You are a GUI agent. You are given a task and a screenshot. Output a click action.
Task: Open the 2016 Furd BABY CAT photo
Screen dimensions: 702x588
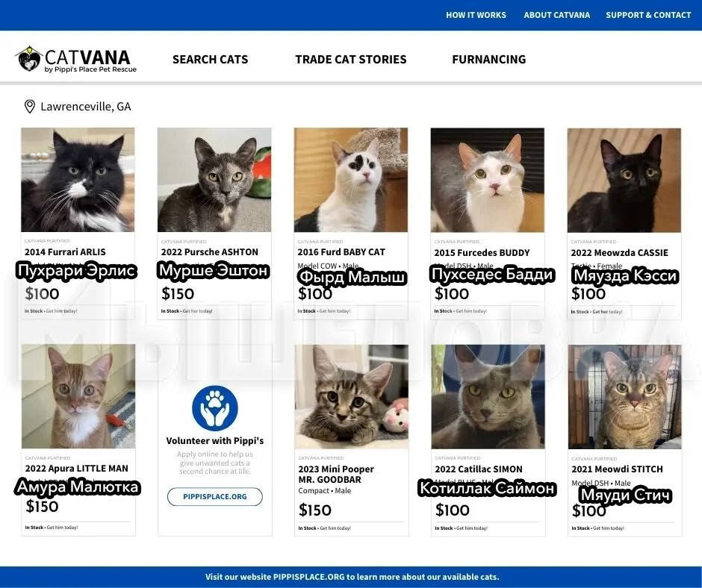351,180
